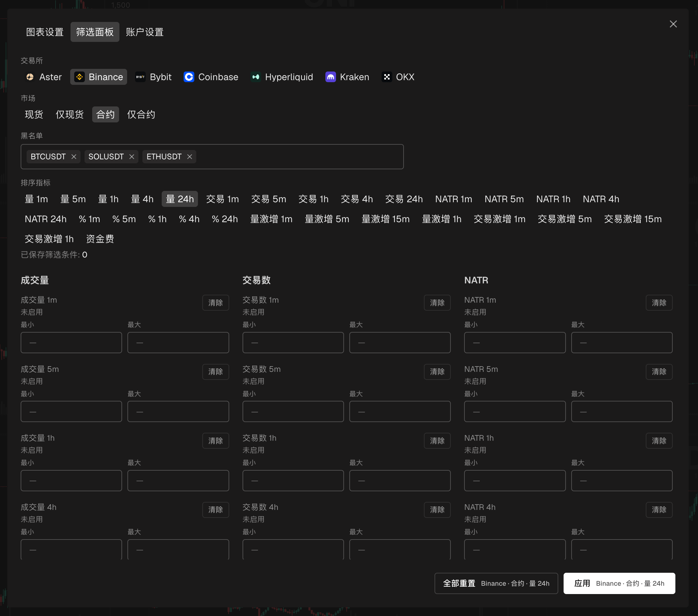Screen dimensions: 698x616
Task: Sort by 资金费 metric
Action: [100, 239]
